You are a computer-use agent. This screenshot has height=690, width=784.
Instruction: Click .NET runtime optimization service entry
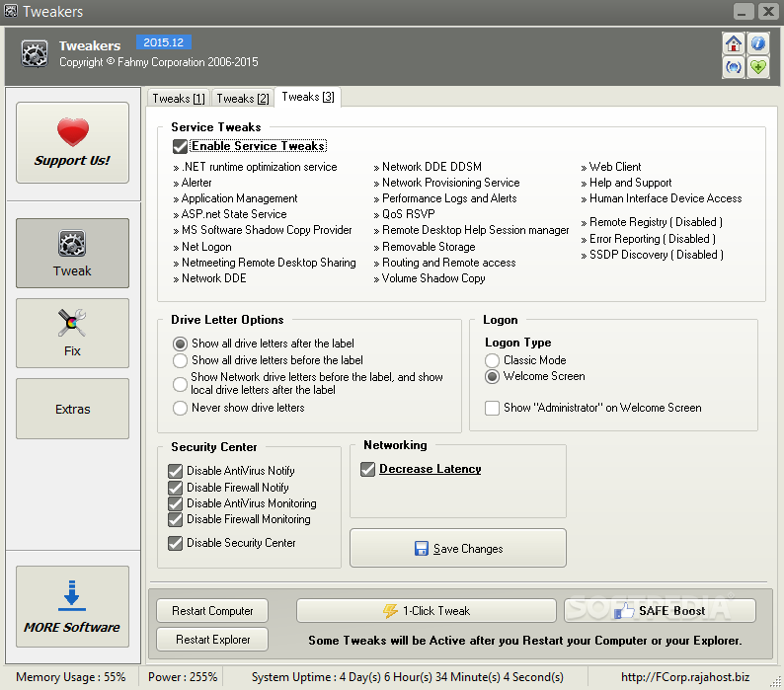click(x=255, y=167)
